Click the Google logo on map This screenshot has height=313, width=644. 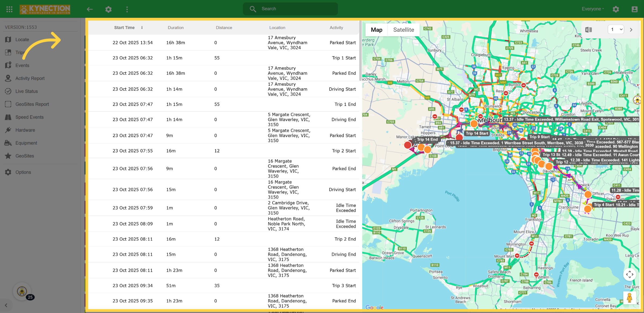pyautogui.click(x=375, y=307)
